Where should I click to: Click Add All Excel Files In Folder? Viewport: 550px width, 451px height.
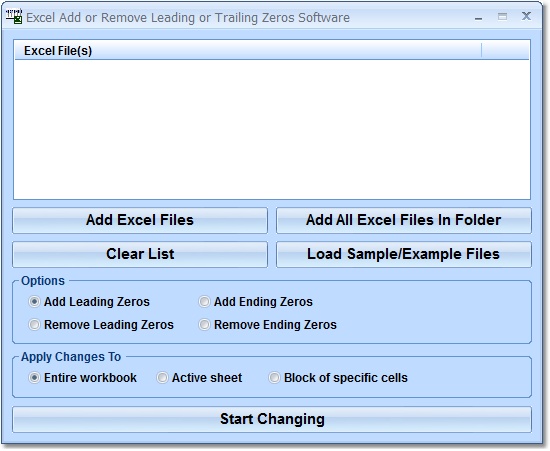(404, 220)
